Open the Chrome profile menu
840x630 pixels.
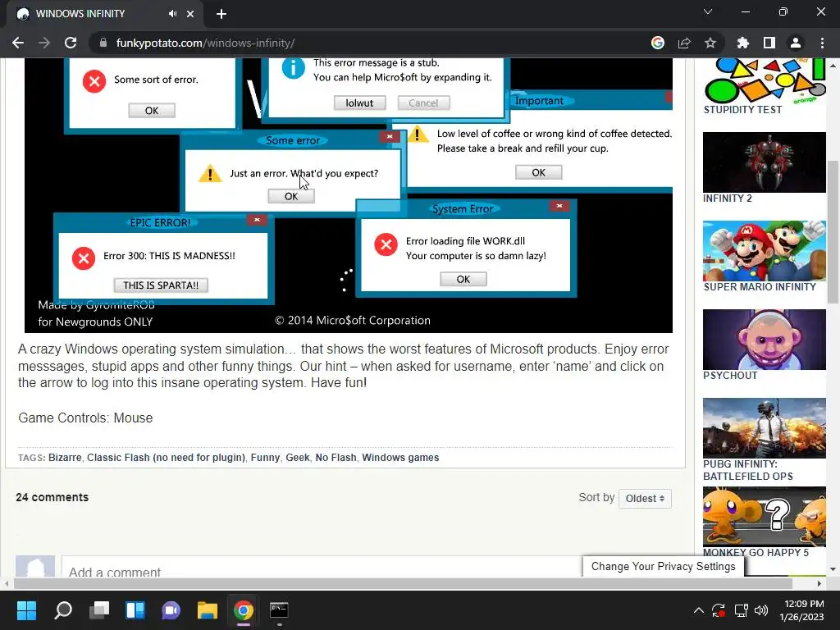click(796, 43)
